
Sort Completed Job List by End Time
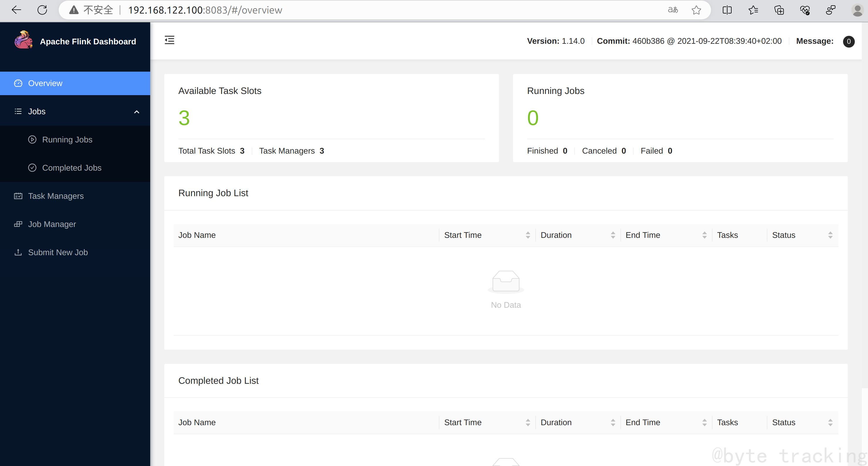(704, 423)
